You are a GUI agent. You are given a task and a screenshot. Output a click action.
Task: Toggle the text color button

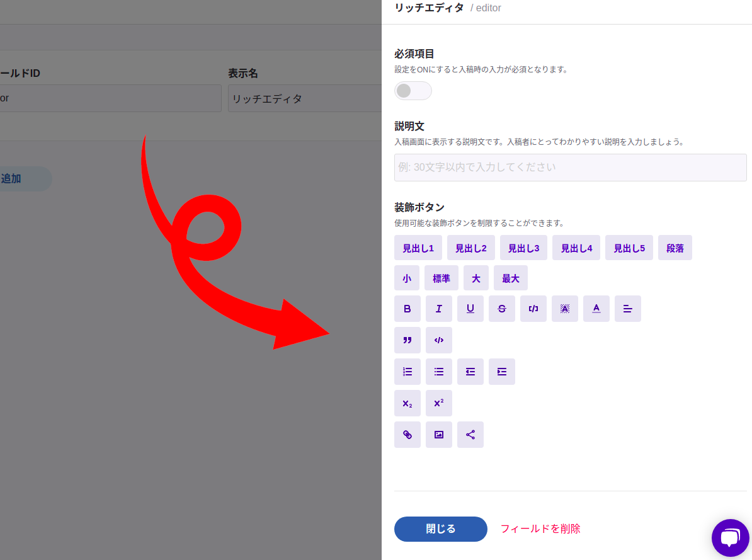596,309
